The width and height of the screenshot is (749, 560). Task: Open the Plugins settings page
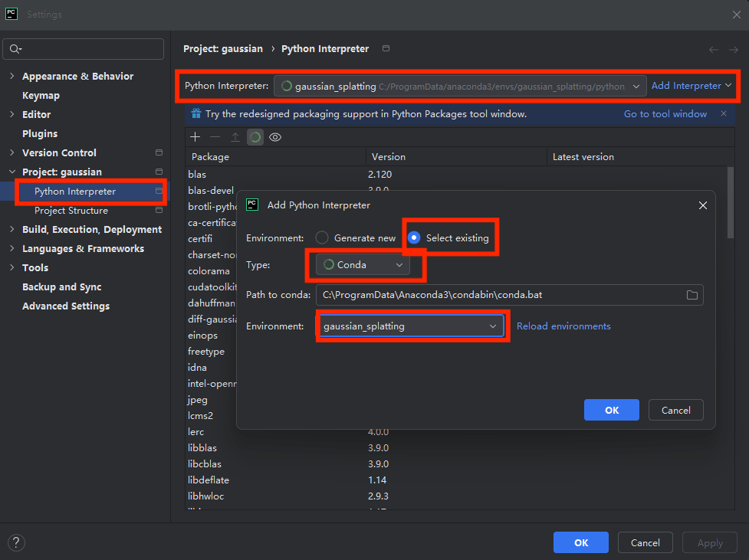(40, 133)
